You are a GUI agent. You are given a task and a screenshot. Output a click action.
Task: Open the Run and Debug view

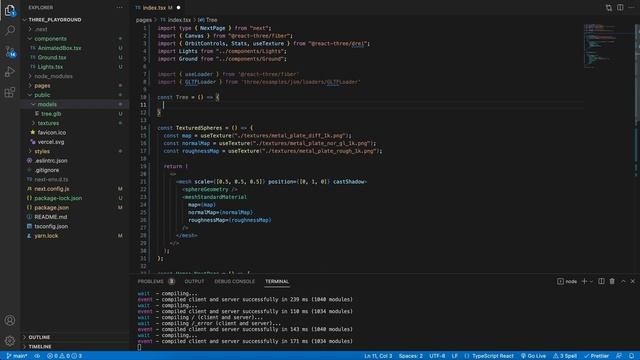(x=10, y=72)
